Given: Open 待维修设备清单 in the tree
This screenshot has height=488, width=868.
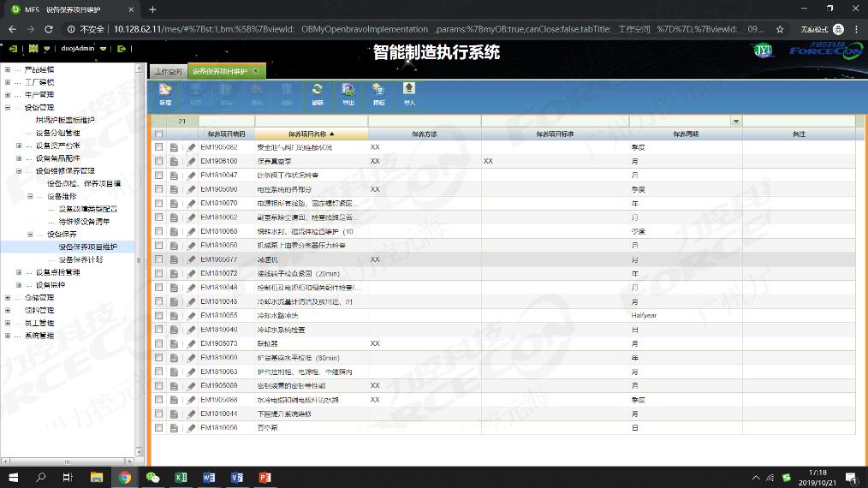Looking at the screenshot, I should 84,222.
